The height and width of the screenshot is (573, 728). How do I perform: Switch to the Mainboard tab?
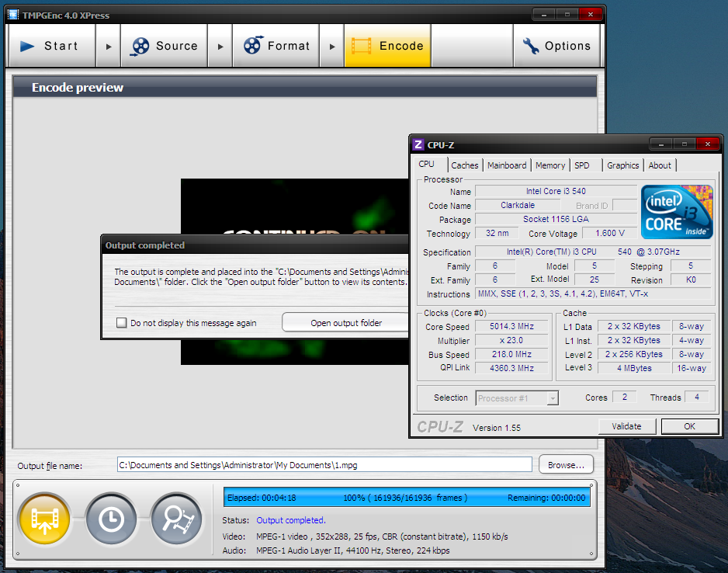(x=507, y=165)
